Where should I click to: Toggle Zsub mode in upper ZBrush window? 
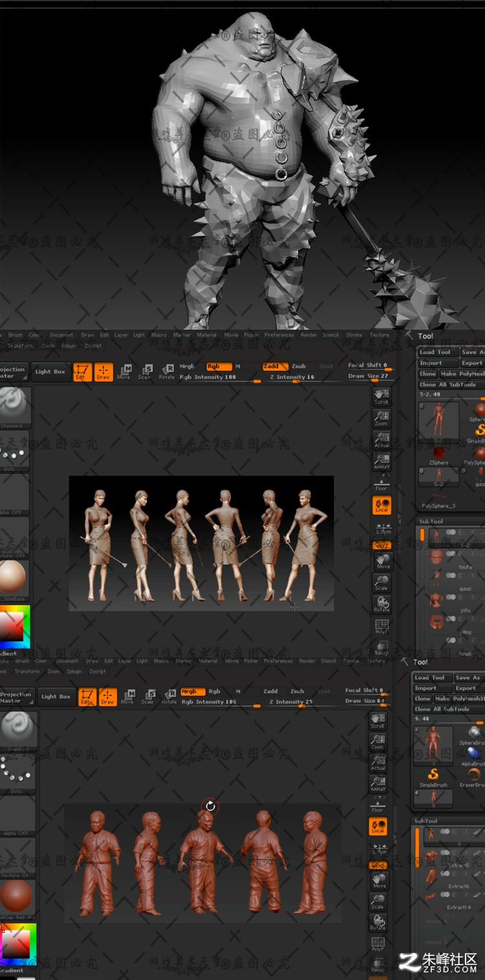coord(299,366)
